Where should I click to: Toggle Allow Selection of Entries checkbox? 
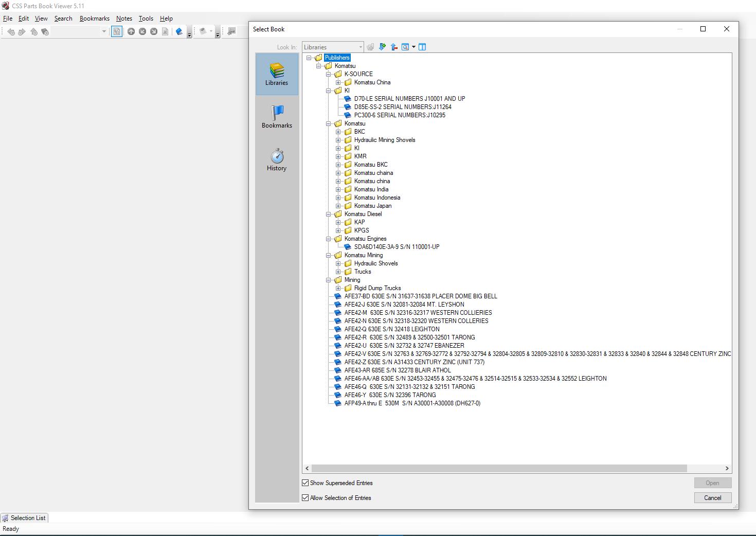point(305,497)
